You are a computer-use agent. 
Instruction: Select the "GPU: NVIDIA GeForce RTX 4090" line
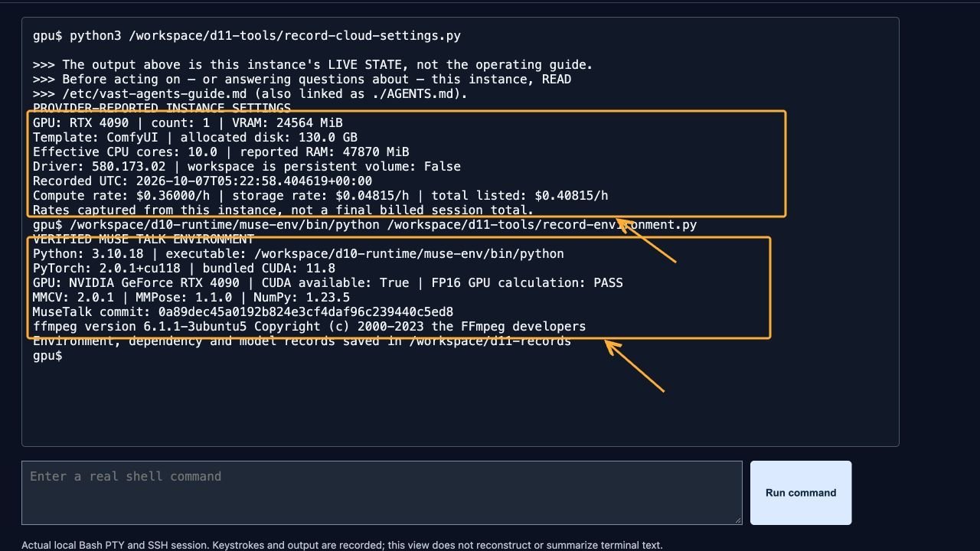(x=328, y=283)
